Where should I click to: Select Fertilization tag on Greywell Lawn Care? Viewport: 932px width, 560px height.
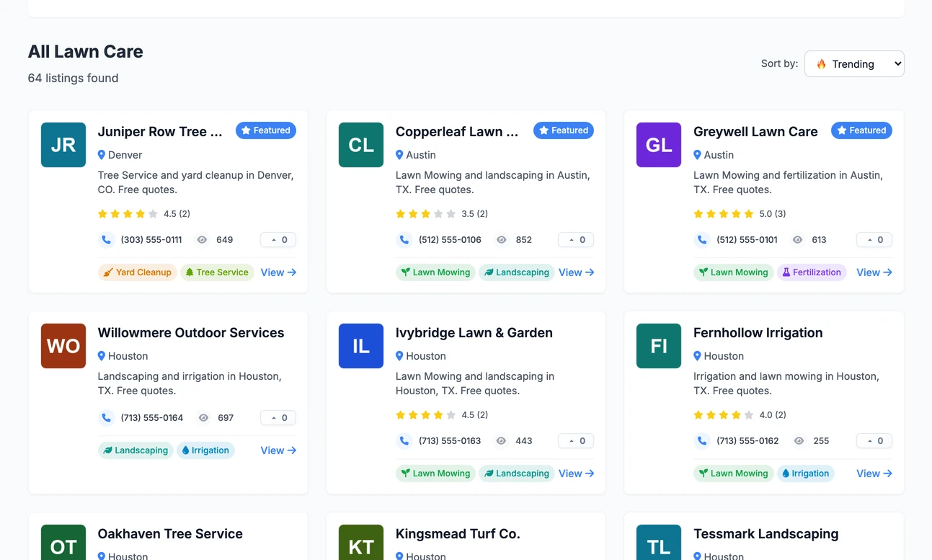[812, 272]
